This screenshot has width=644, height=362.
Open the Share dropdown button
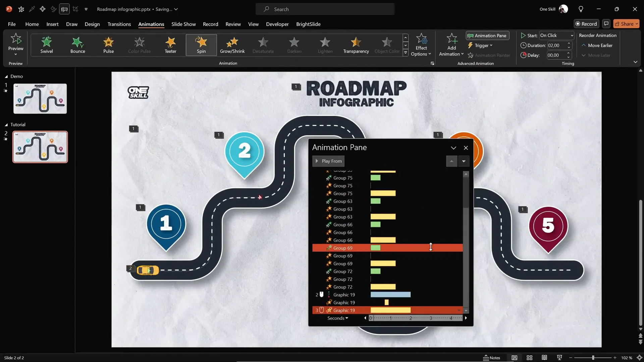pyautogui.click(x=626, y=24)
